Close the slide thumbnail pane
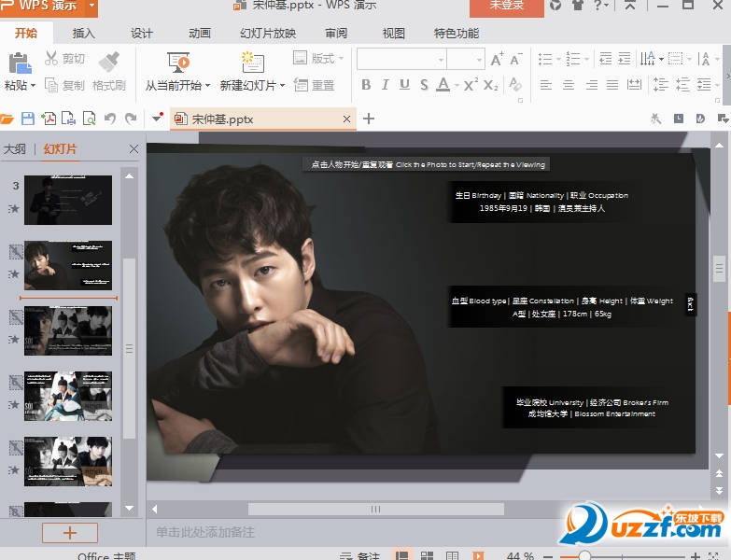Screen dimensions: 731x560 [134, 148]
